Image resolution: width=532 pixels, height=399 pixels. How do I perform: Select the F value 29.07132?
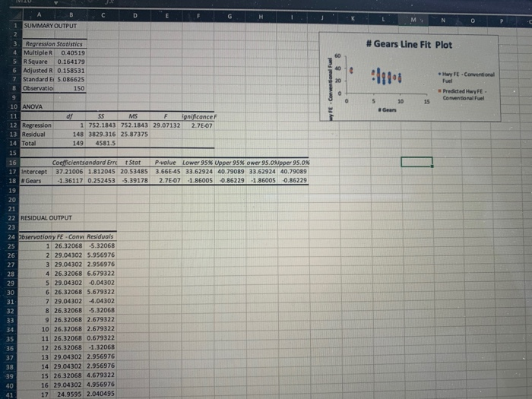[x=166, y=125]
